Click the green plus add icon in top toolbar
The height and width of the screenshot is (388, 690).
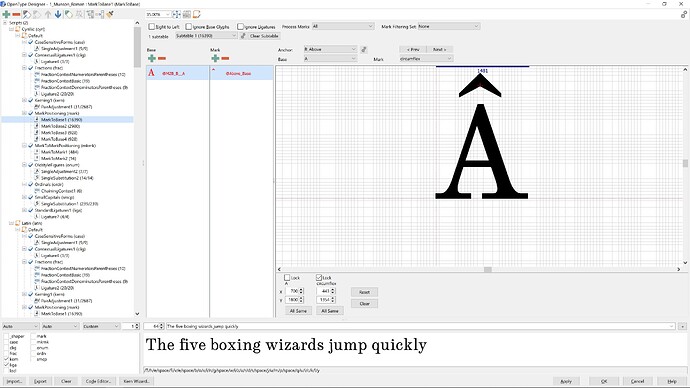pos(6,15)
